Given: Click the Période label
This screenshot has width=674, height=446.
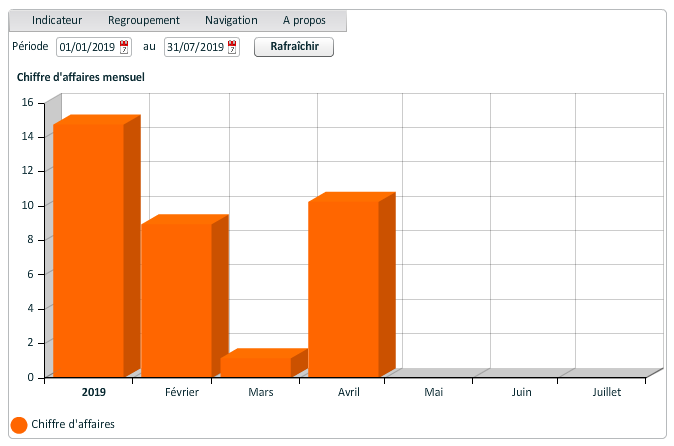Looking at the screenshot, I should pos(30,46).
